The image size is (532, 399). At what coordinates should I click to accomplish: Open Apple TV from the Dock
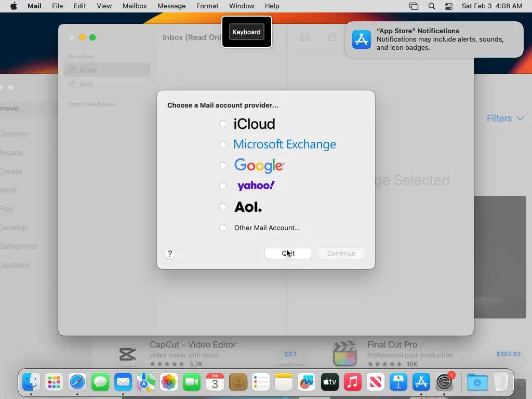[x=330, y=382]
